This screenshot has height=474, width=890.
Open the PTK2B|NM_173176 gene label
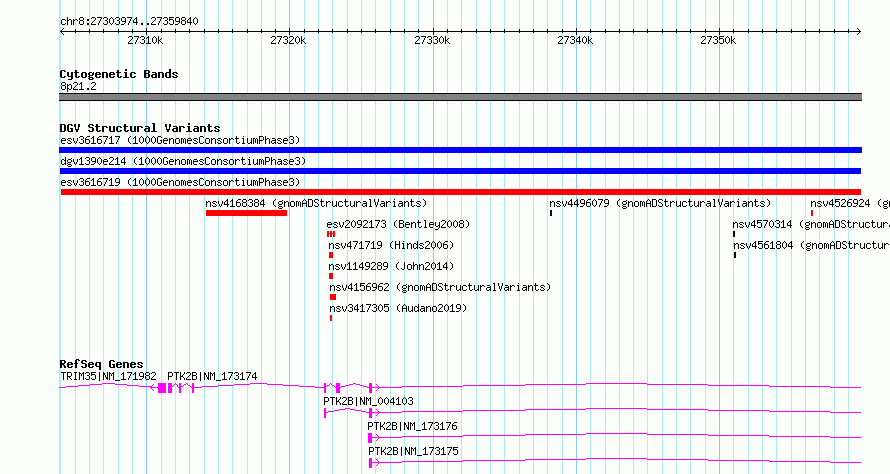pyautogui.click(x=412, y=426)
